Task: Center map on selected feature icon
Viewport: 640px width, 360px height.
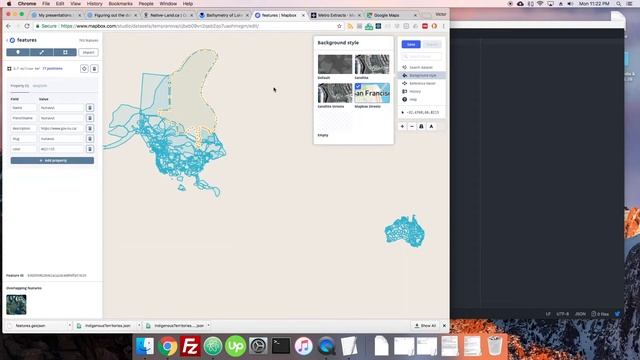Action: (x=84, y=69)
